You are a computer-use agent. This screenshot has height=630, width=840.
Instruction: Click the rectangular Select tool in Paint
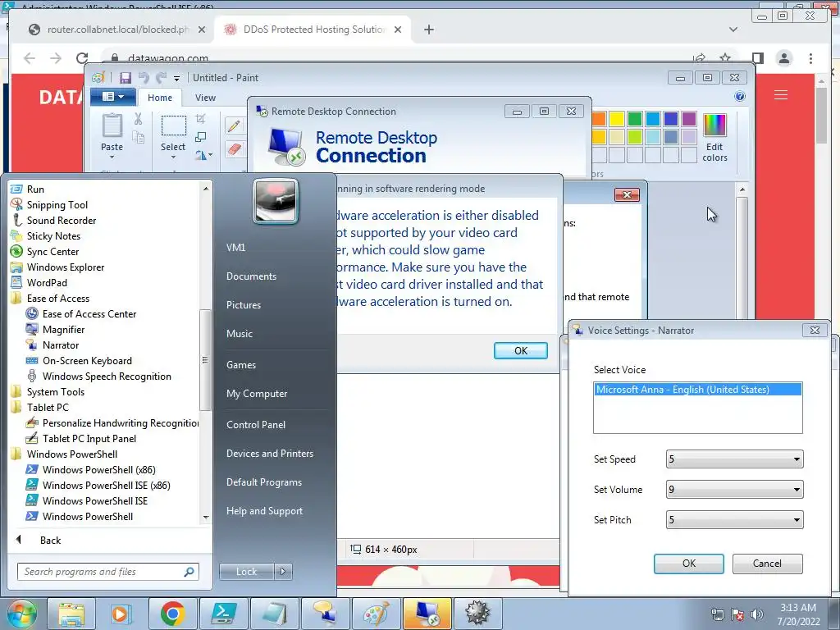[x=174, y=126]
